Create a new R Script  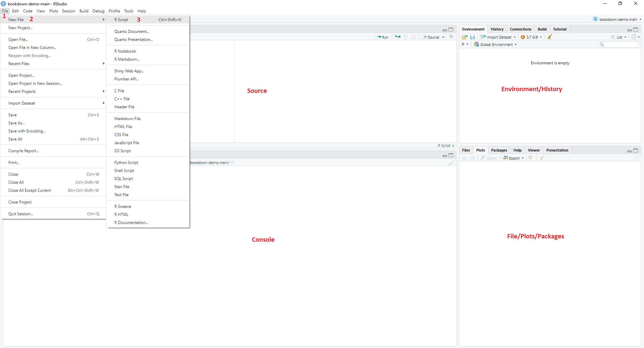tap(121, 19)
